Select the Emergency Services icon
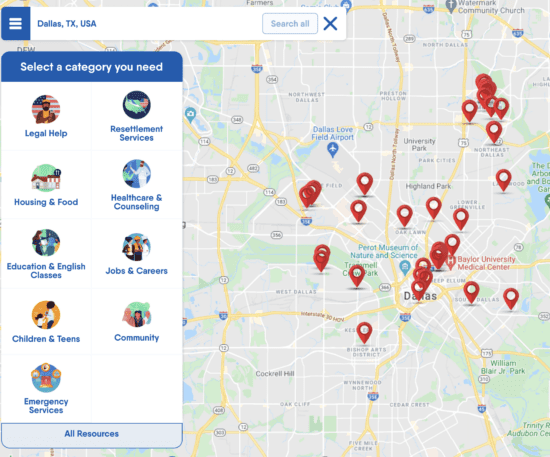 46,378
